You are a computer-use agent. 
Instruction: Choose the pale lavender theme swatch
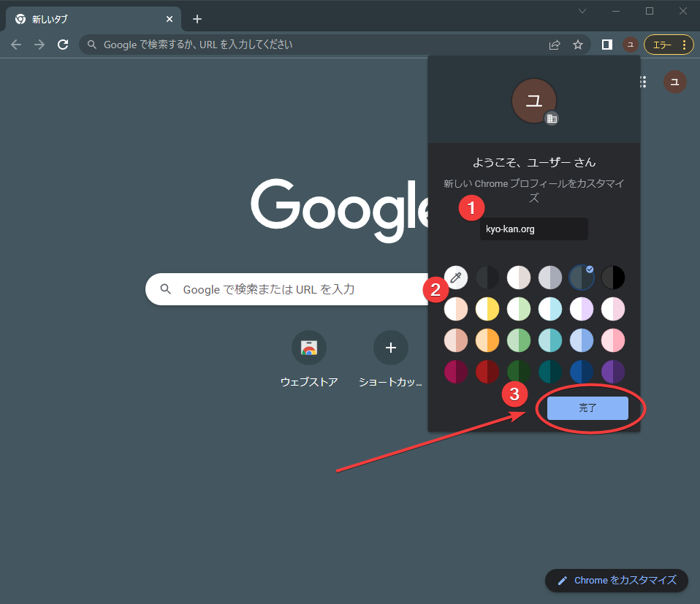582,309
